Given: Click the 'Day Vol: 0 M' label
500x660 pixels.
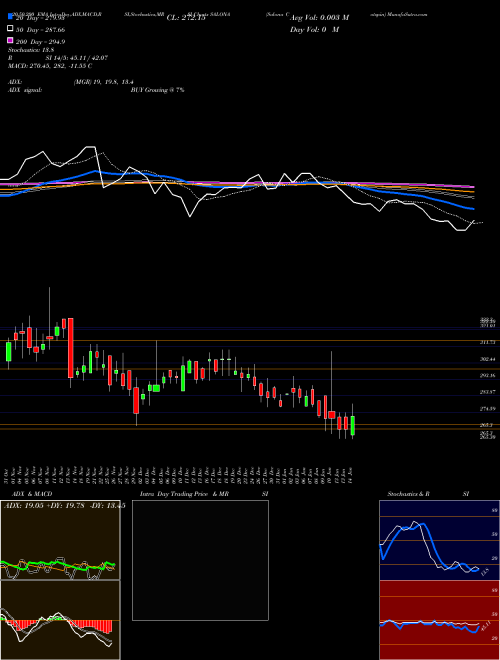Looking at the screenshot, I should [314, 30].
